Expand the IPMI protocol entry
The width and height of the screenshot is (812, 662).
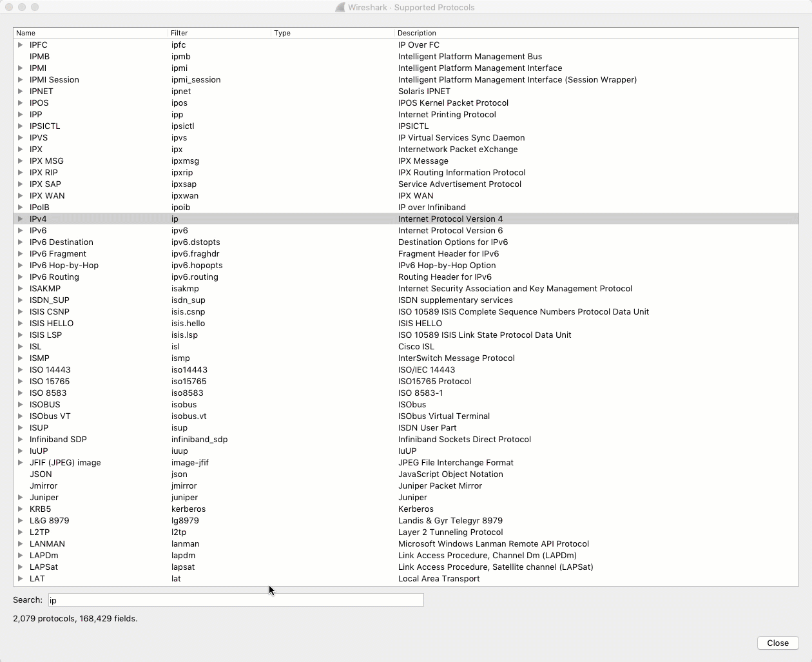(21, 68)
